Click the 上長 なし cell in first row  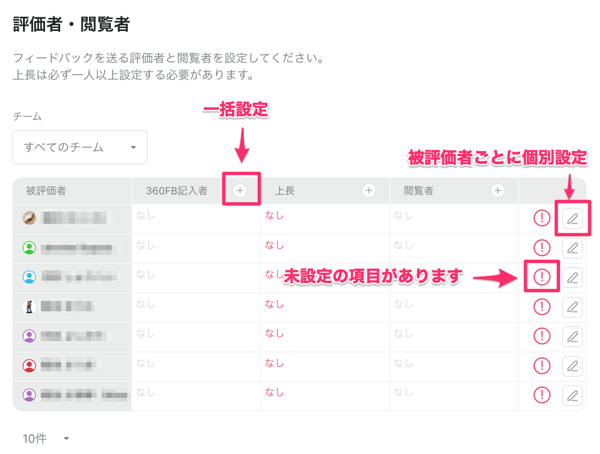click(x=275, y=215)
